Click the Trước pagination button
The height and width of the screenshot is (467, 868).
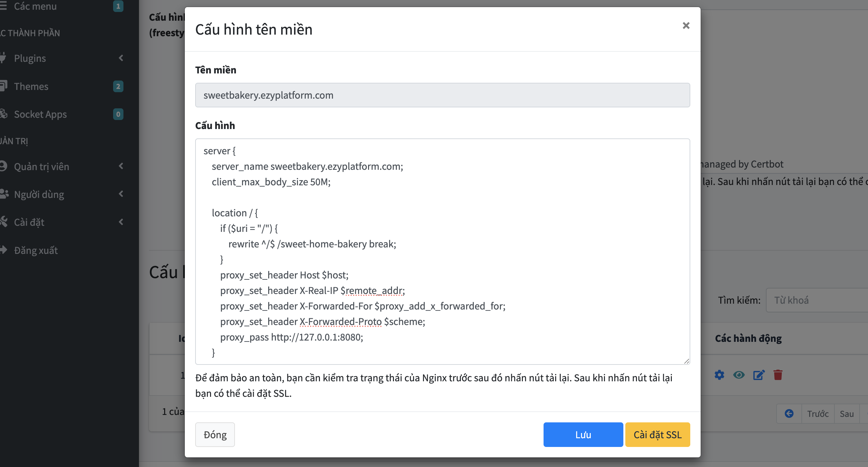click(818, 414)
